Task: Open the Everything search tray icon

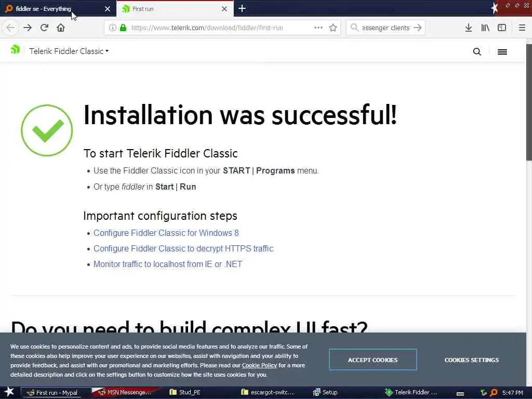Action: [494, 393]
